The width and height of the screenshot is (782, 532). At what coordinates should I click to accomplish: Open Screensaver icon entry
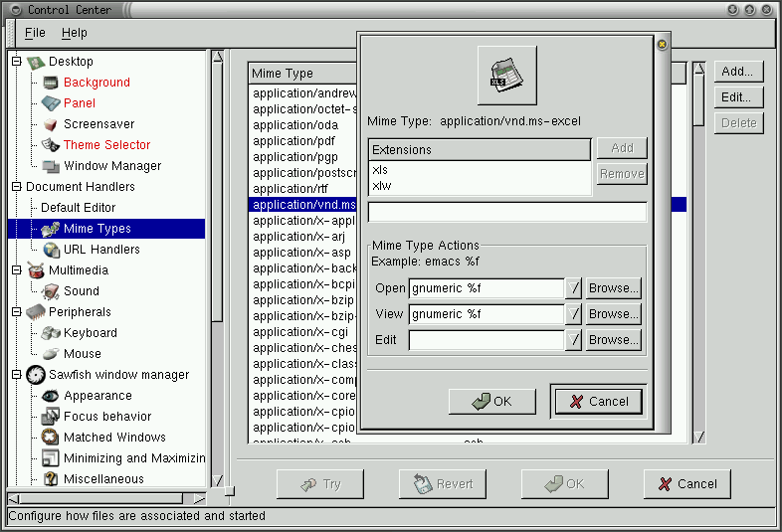[51, 124]
